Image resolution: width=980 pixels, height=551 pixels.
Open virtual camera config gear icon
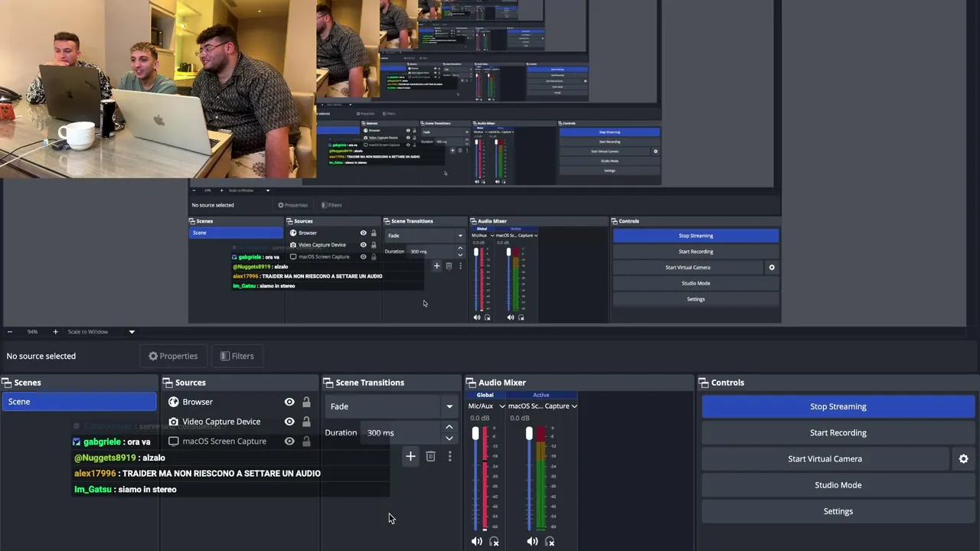click(963, 459)
